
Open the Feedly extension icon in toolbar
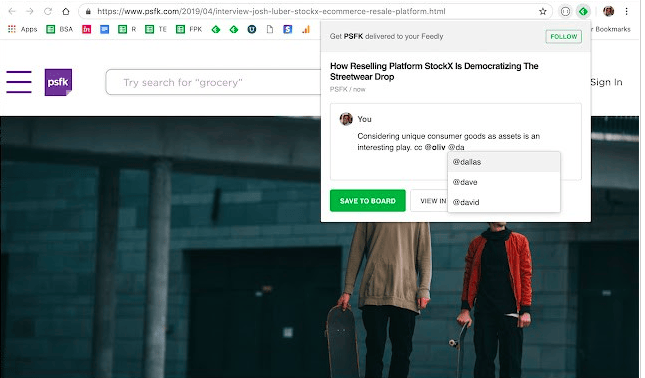[583, 12]
